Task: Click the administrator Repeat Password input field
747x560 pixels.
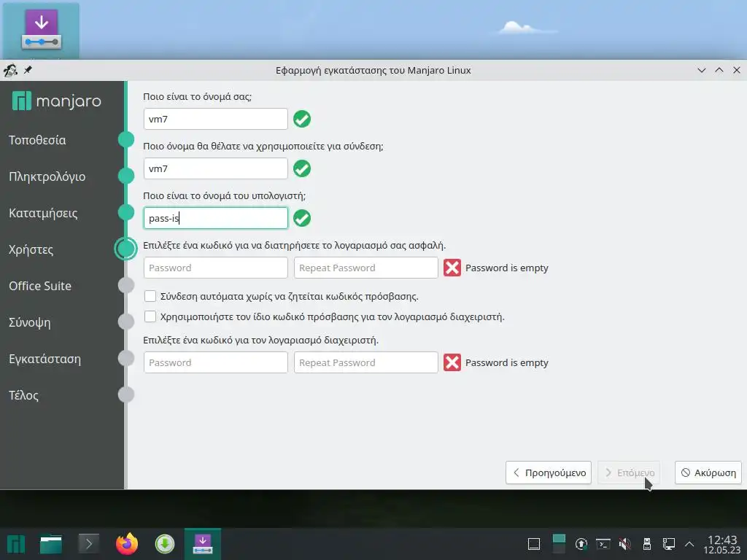Action: (x=366, y=362)
